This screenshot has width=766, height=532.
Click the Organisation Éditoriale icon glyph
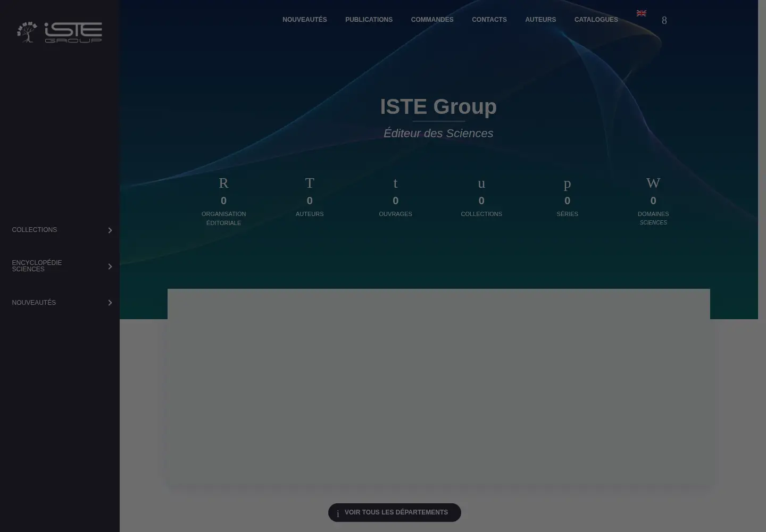[x=223, y=183]
